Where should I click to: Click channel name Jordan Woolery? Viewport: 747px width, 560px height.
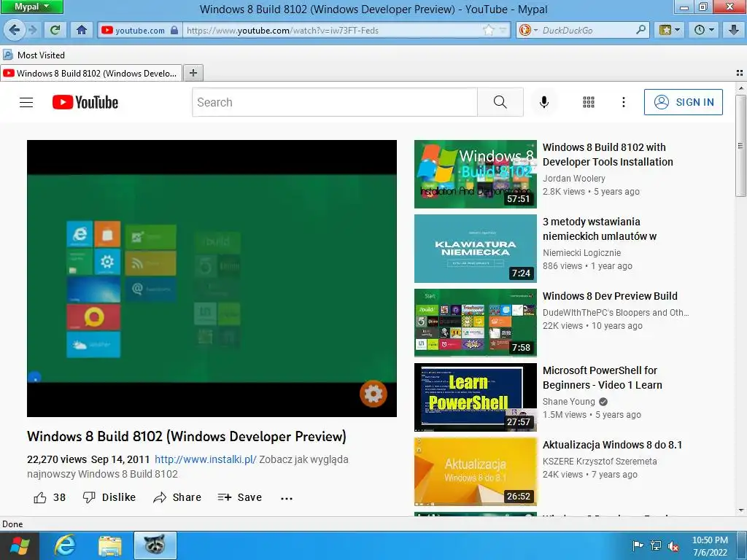tap(573, 179)
